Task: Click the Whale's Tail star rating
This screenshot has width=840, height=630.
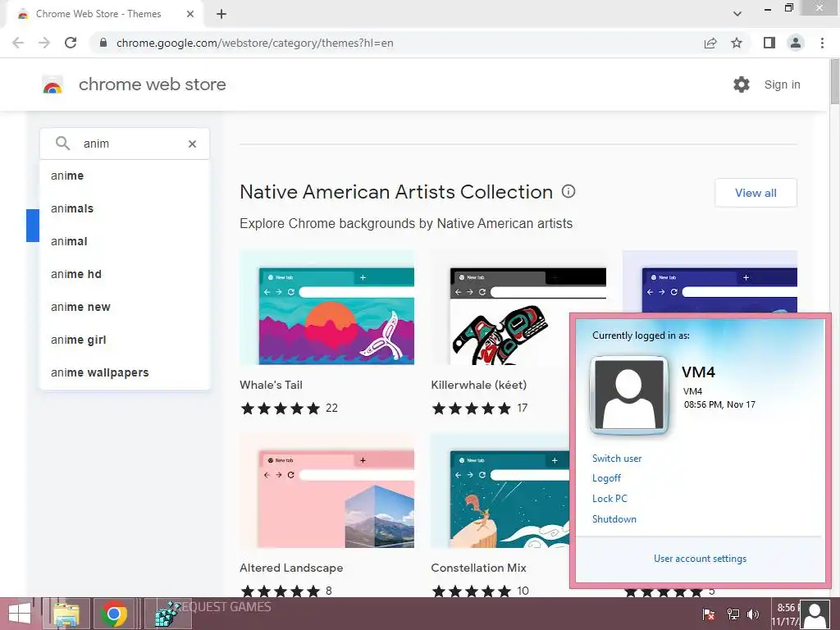Action: tap(281, 409)
